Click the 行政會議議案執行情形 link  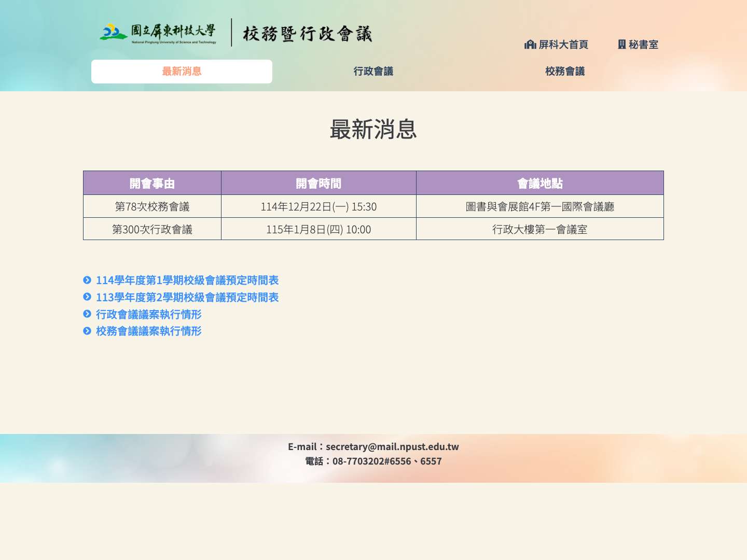click(149, 314)
